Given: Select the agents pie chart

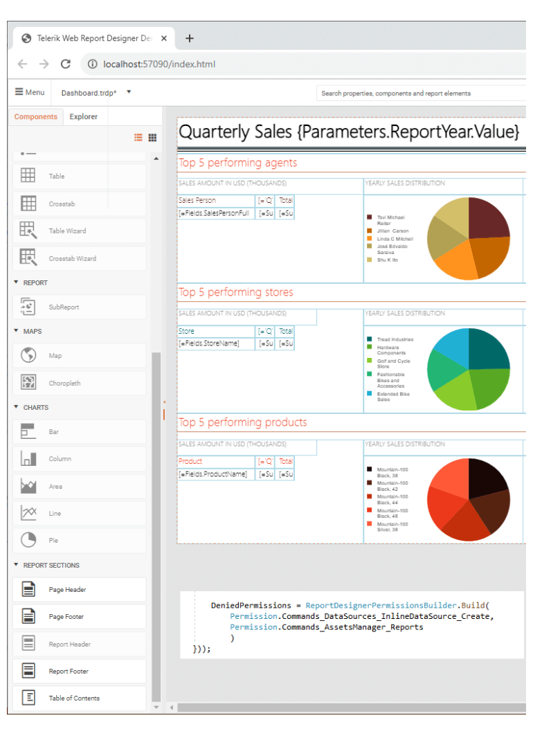Looking at the screenshot, I should click(x=469, y=239).
